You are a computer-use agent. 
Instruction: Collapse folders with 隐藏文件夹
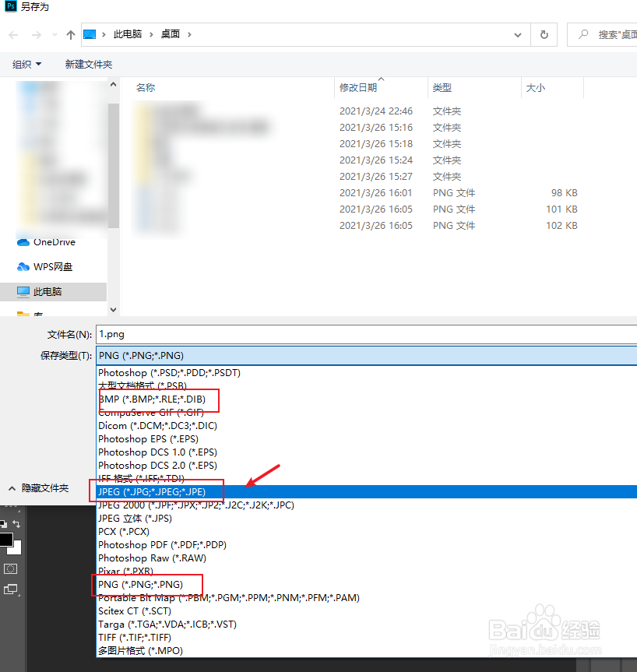(39, 488)
